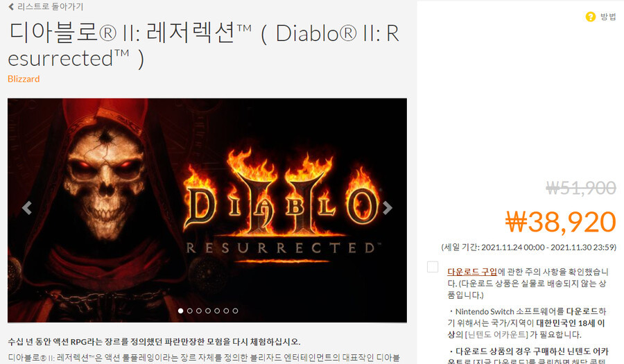The height and width of the screenshot is (364, 624).
Task: Jump to the fifth carousel dot
Action: point(217,311)
